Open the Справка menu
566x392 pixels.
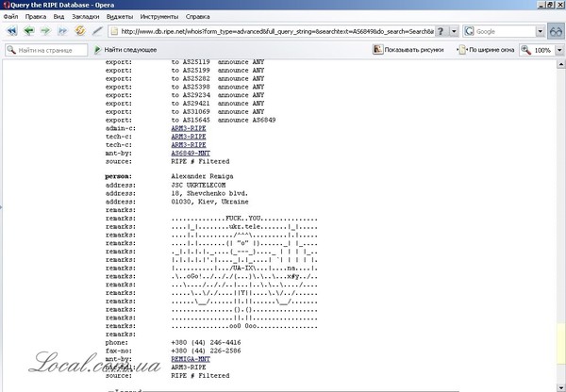[197, 17]
